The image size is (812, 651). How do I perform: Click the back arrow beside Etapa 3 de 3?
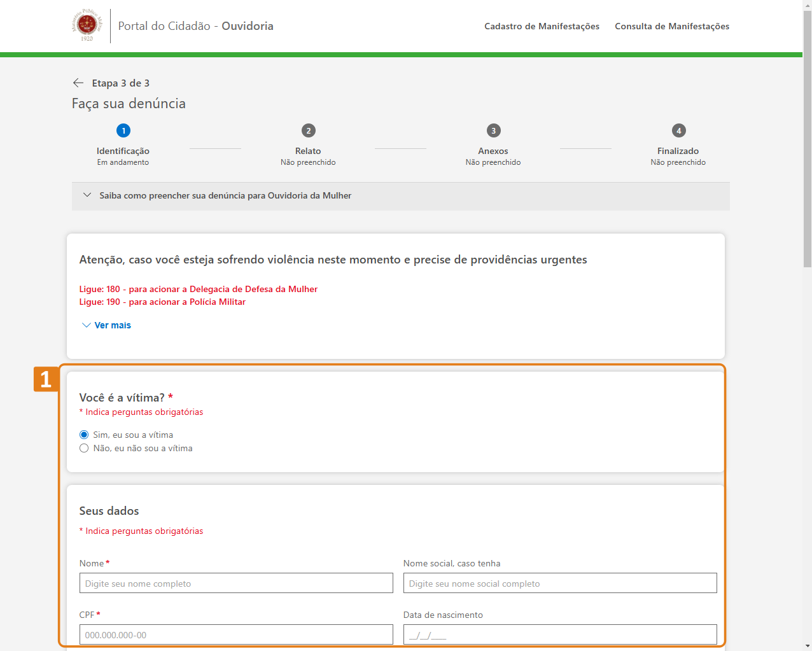click(78, 83)
